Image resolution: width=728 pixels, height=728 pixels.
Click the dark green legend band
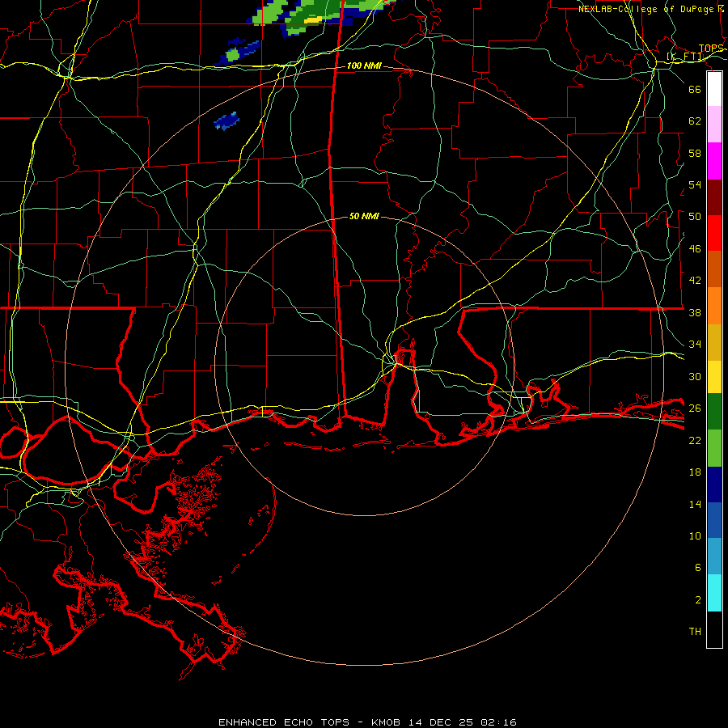(714, 412)
